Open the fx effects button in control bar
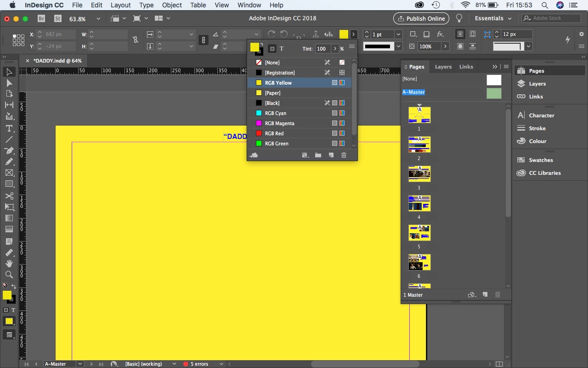This screenshot has width=588, height=368. [x=440, y=34]
